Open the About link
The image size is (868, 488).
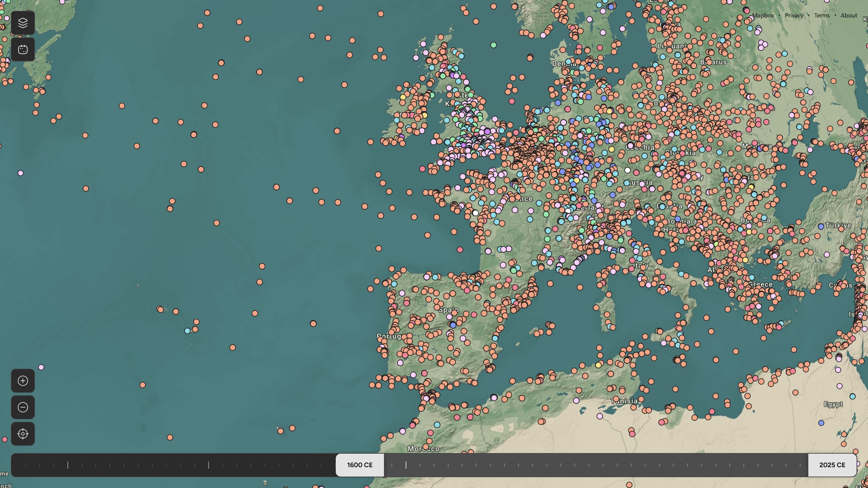point(848,15)
